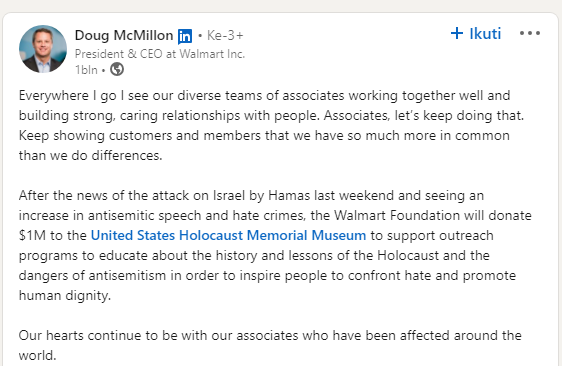The image size is (562, 366).
Task: Click the 'Keep showing customers and members' line
Action: [x=264, y=136]
